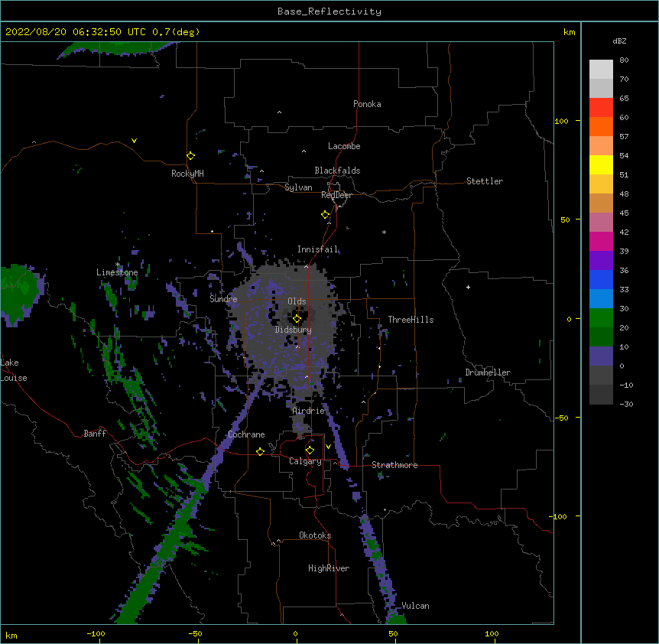The width and height of the screenshot is (659, 644).
Task: Click the -30 value at the legend bottom
Action: (x=626, y=404)
